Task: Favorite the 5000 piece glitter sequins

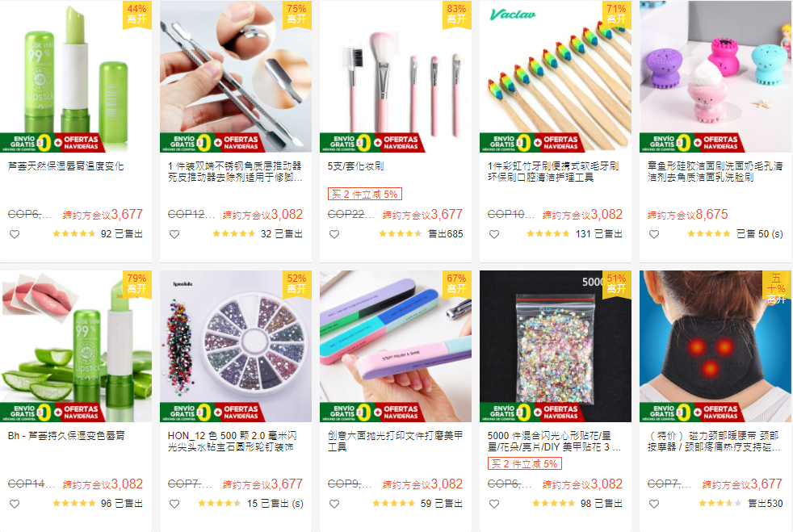Action: [494, 504]
